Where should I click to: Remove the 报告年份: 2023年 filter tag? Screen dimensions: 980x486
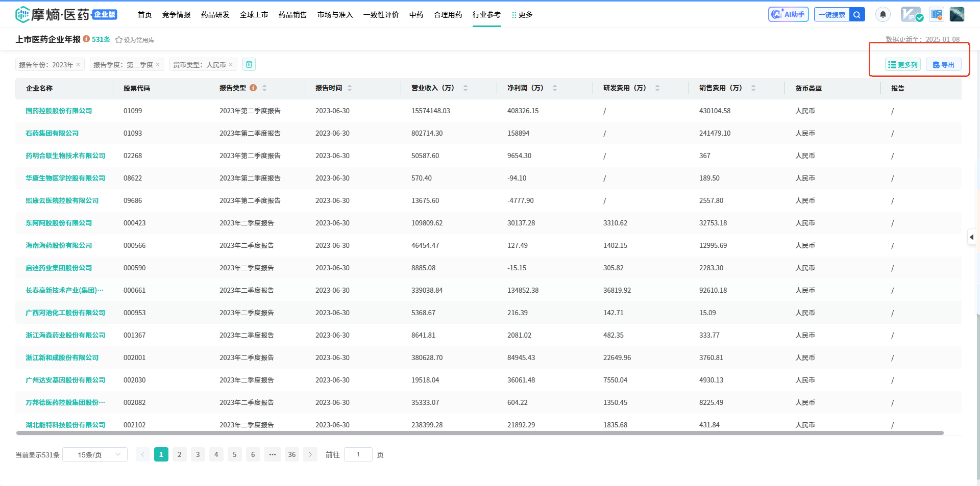click(x=78, y=64)
